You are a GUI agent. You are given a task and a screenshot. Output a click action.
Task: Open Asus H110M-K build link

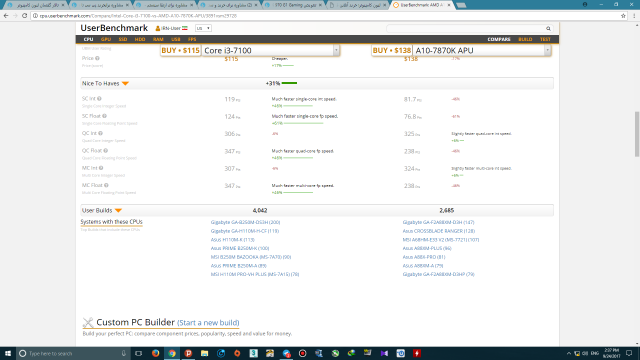(x=233, y=240)
